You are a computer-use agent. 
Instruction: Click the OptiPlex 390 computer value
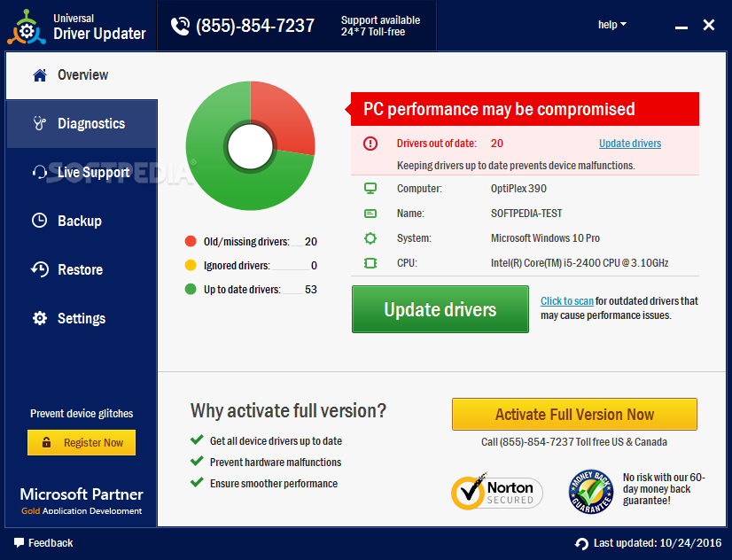click(518, 189)
